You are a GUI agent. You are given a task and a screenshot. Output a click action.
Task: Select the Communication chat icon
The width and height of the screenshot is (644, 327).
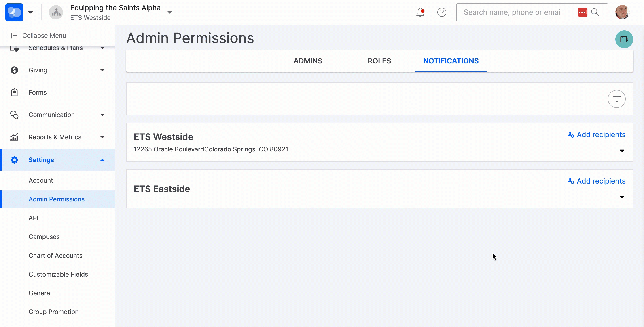click(x=14, y=115)
